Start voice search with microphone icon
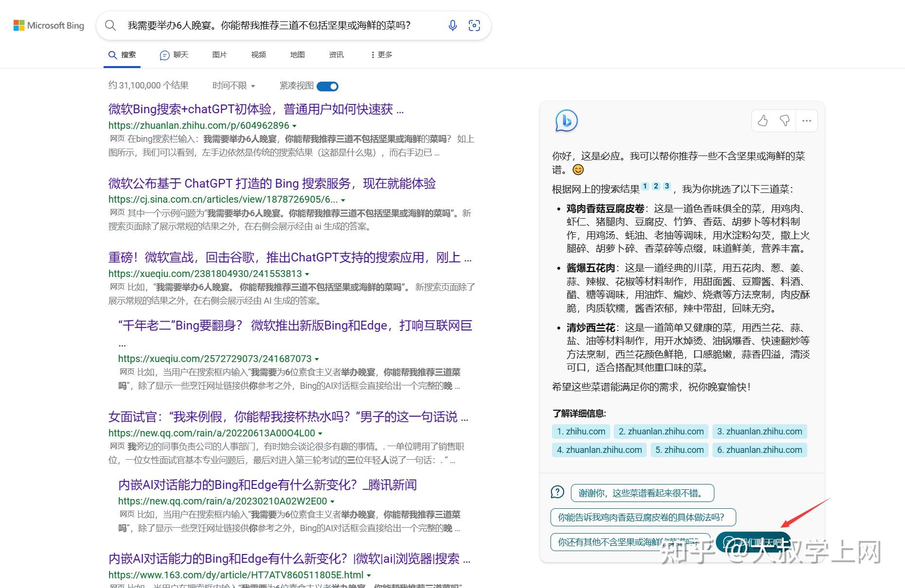Screen dimensions: 905x588 (x=452, y=25)
